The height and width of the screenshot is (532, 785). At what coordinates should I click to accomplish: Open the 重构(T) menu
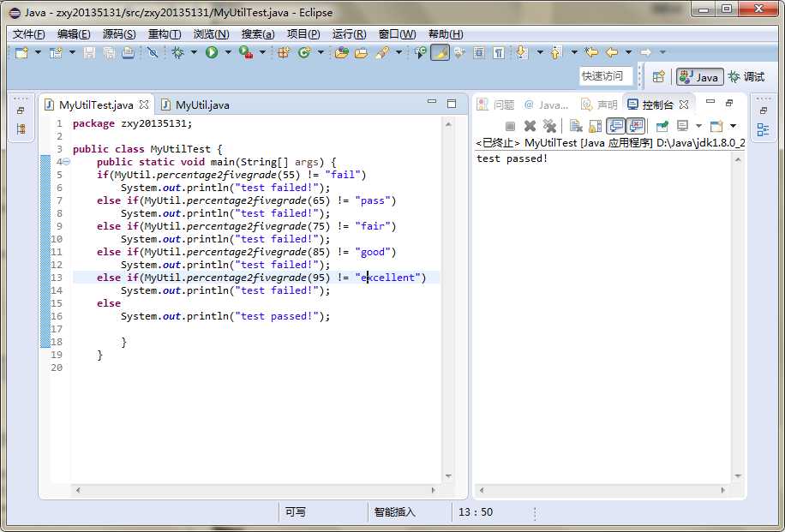pyautogui.click(x=165, y=34)
